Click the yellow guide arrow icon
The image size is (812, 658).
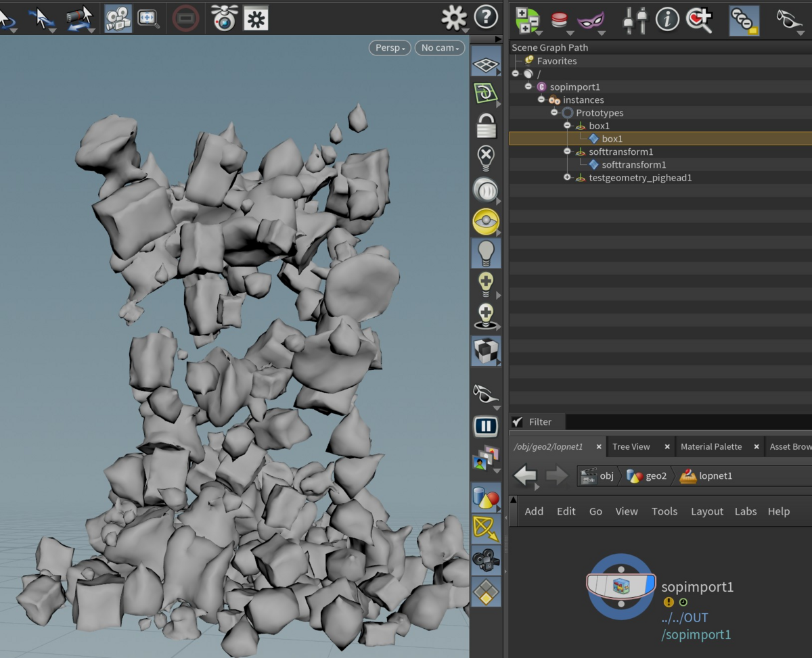(486, 529)
